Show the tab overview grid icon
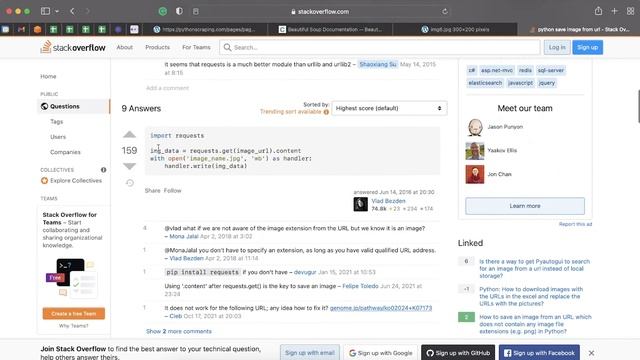 (631, 11)
